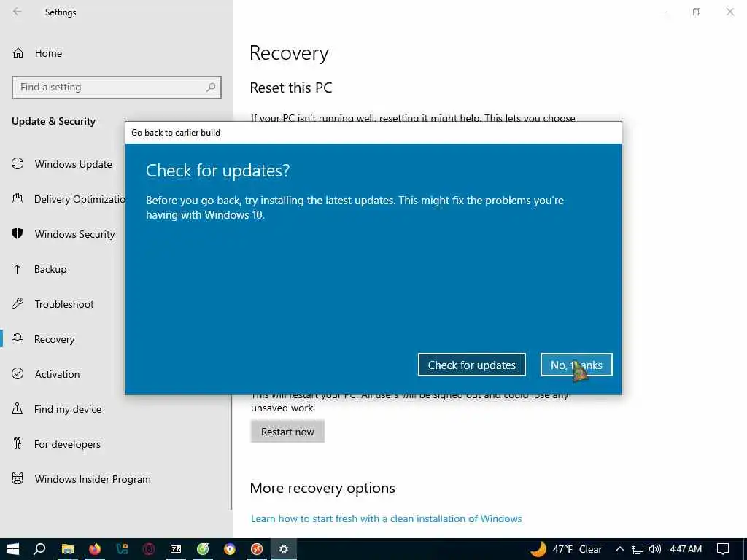Image resolution: width=747 pixels, height=560 pixels.
Task: Open the weather widget showing 47°F Clear
Action: [566, 549]
